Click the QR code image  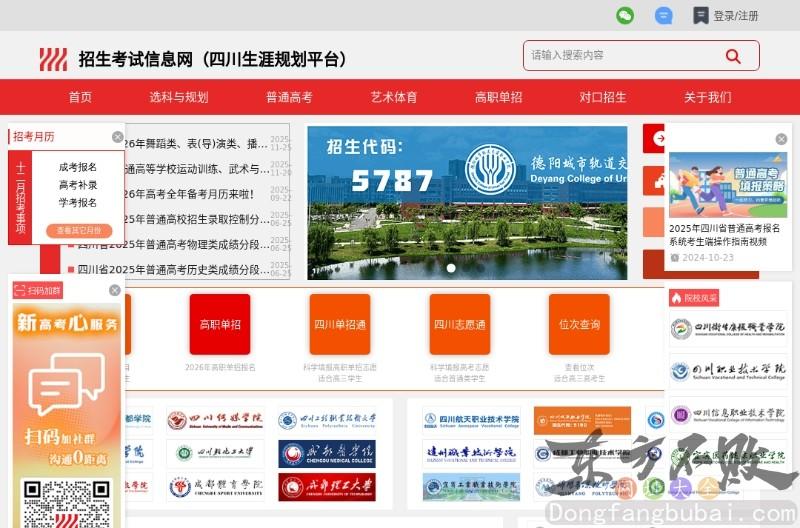click(x=66, y=504)
